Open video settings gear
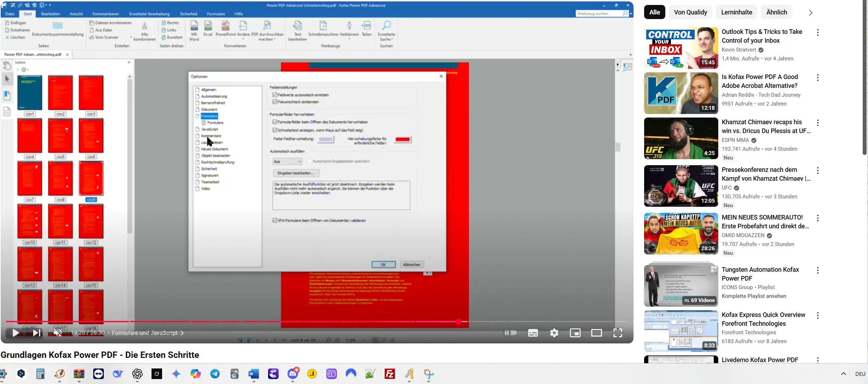Viewport: 868px width, 384px height. pyautogui.click(x=554, y=333)
